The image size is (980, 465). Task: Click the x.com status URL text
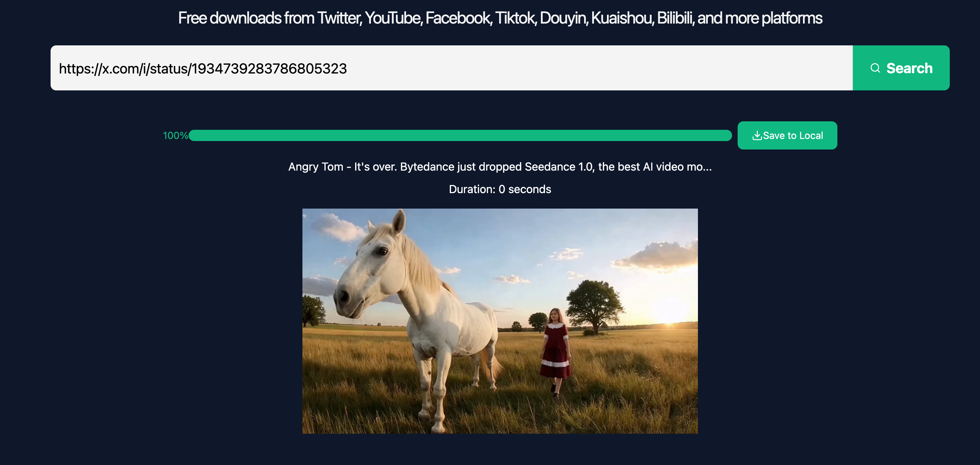pyautogui.click(x=203, y=69)
